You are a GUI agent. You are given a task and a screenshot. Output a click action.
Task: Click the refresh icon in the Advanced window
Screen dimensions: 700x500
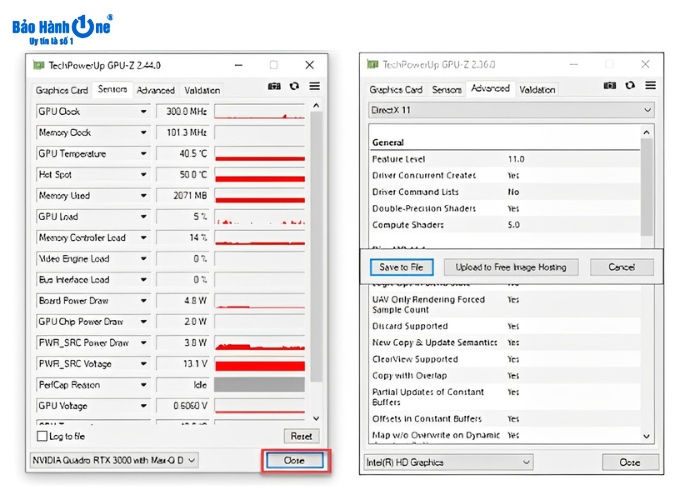tap(628, 87)
